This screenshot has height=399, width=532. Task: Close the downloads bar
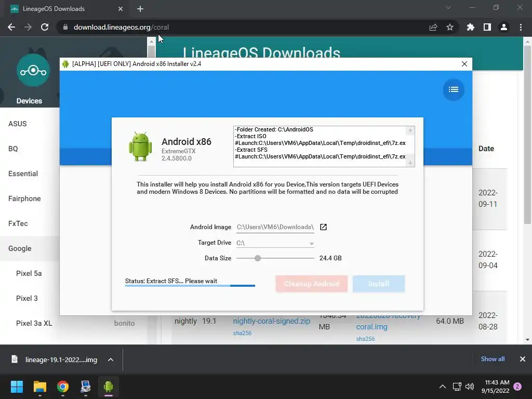click(523, 359)
